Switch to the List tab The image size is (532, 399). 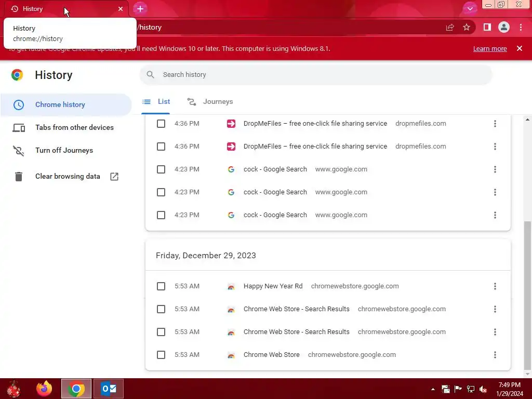click(x=156, y=102)
